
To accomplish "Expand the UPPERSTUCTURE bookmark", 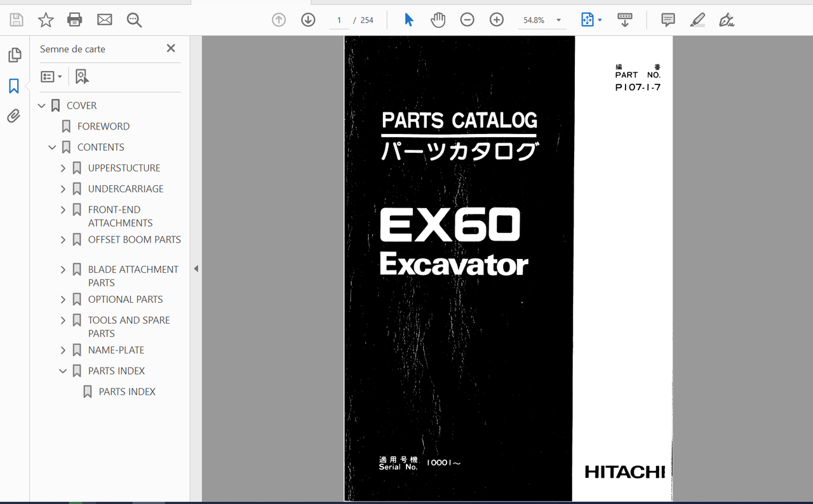I will [x=63, y=168].
